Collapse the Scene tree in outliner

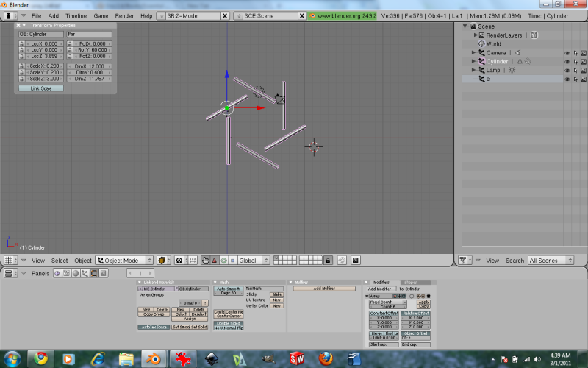click(x=465, y=26)
